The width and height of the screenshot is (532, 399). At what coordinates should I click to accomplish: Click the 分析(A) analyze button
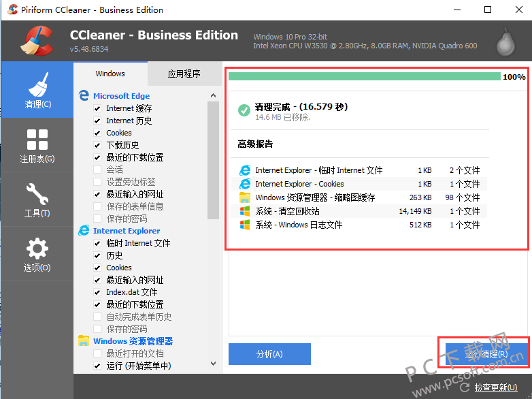point(269,354)
